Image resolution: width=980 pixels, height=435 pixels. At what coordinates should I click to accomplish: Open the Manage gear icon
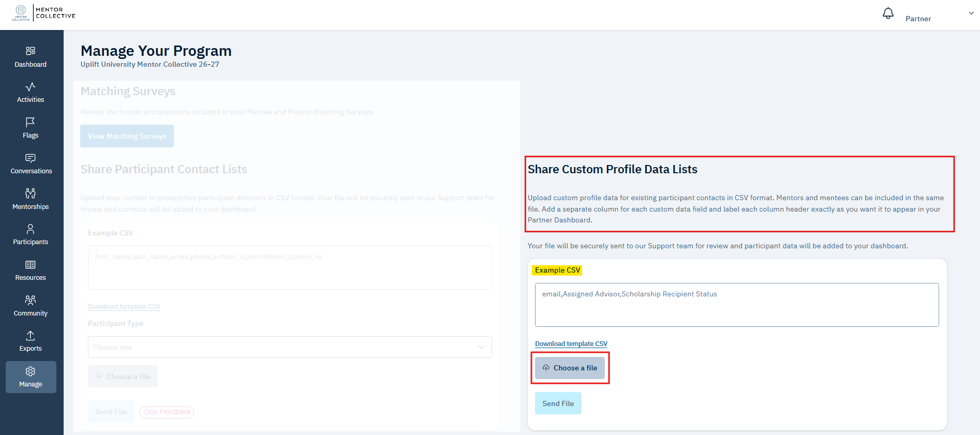[x=31, y=371]
